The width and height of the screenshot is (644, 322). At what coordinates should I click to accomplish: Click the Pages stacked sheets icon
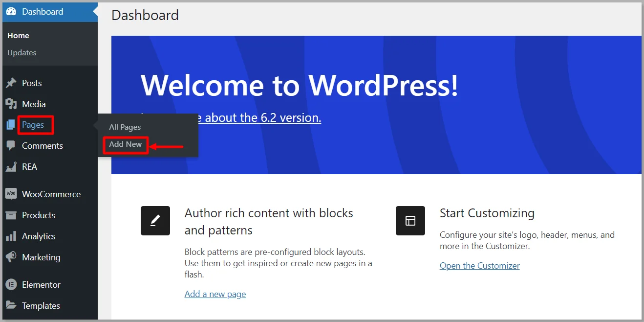[x=11, y=125]
